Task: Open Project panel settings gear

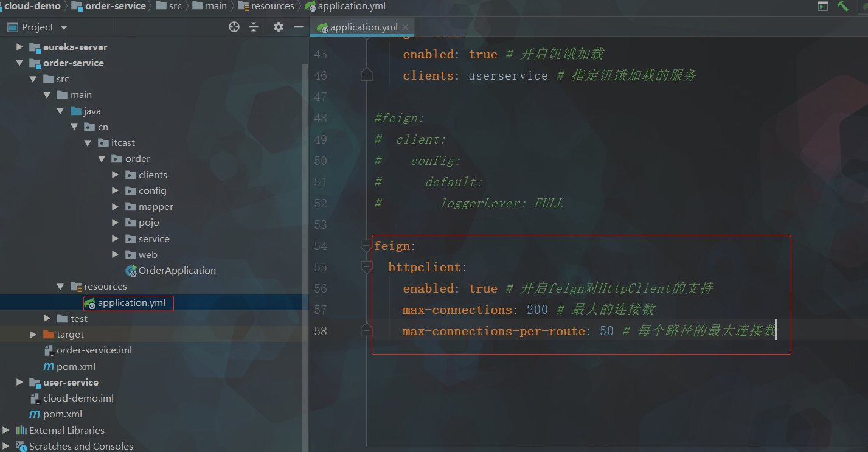Action: click(x=279, y=27)
